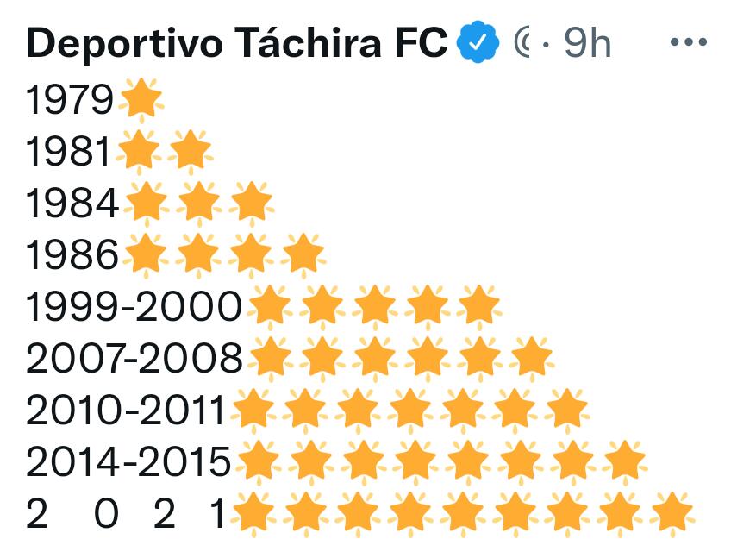Click the 2014-2015 season text
756x558 pixels.
[128, 462]
